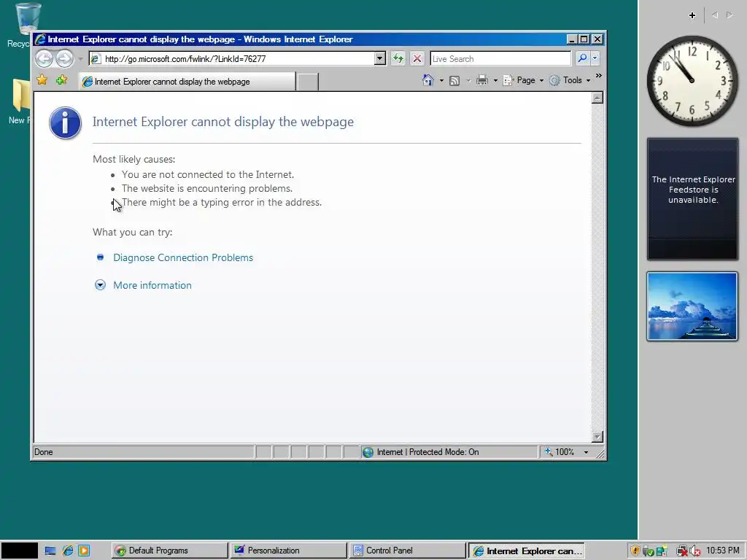
Task: Expand the Home button dropdown arrow
Action: [441, 80]
